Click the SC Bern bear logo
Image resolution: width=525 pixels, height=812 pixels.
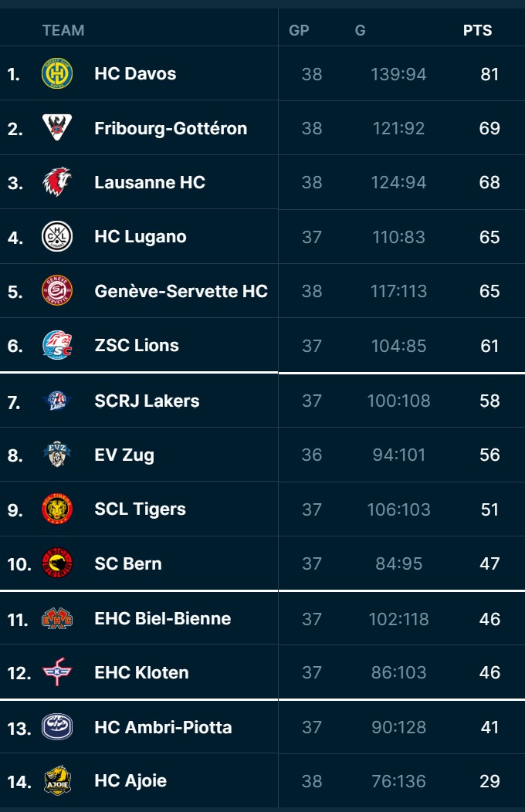point(56,563)
